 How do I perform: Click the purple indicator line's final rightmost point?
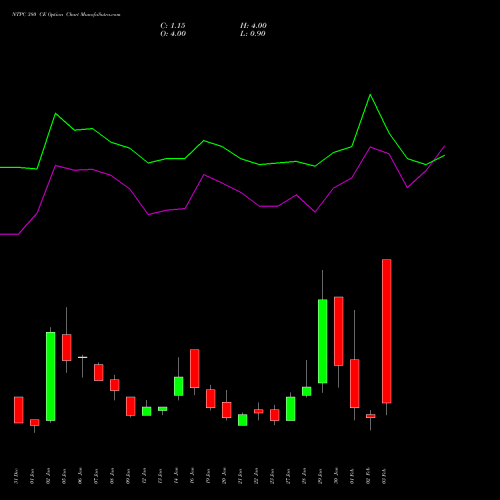(x=444, y=146)
